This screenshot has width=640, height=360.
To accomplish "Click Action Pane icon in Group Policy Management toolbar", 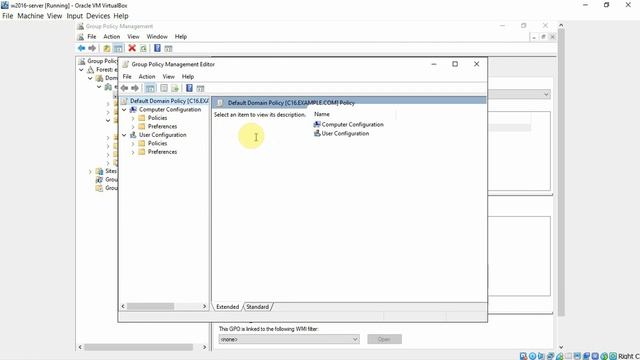I will coord(168,49).
